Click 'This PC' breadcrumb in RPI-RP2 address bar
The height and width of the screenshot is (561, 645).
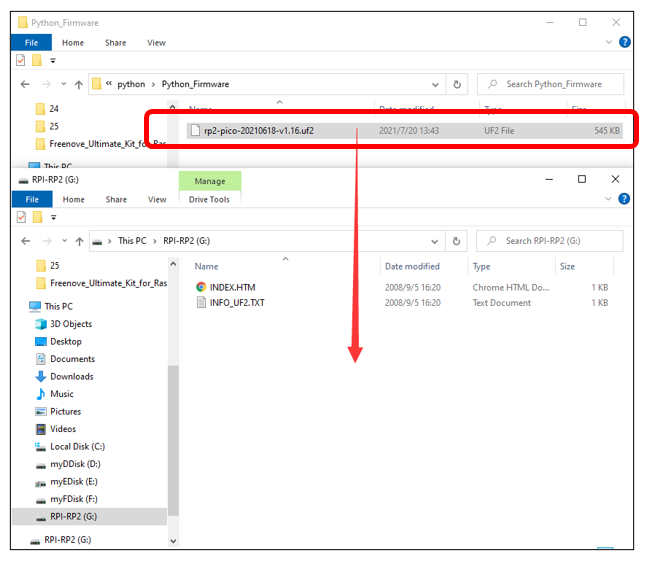[x=132, y=241]
